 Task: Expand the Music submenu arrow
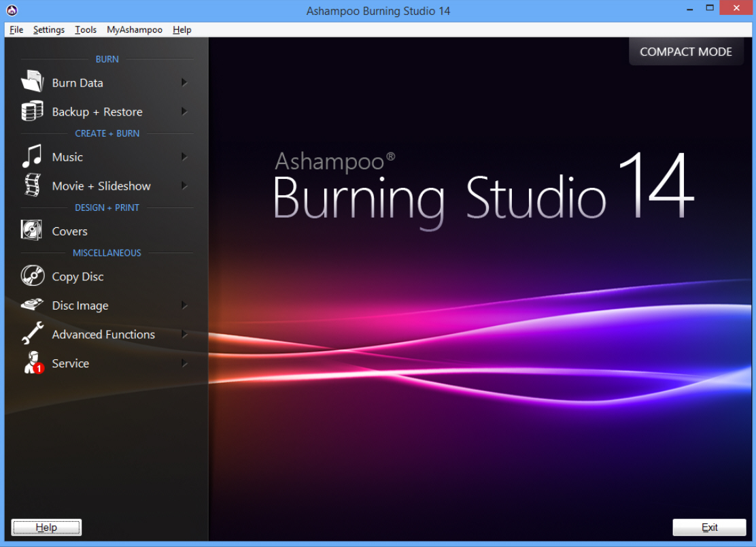click(x=184, y=156)
